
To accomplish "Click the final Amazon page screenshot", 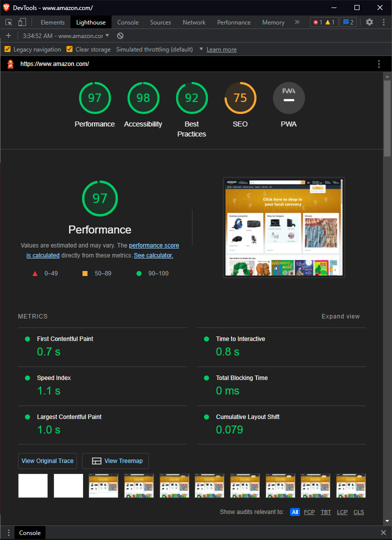I will [x=284, y=227].
